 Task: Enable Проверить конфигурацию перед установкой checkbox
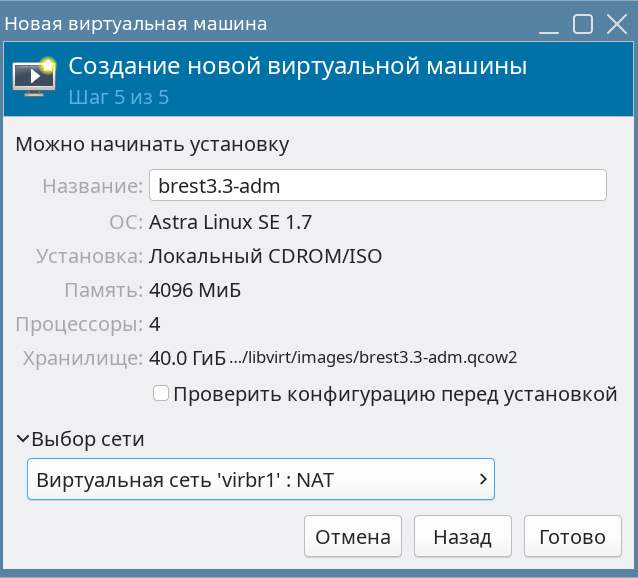[161, 394]
